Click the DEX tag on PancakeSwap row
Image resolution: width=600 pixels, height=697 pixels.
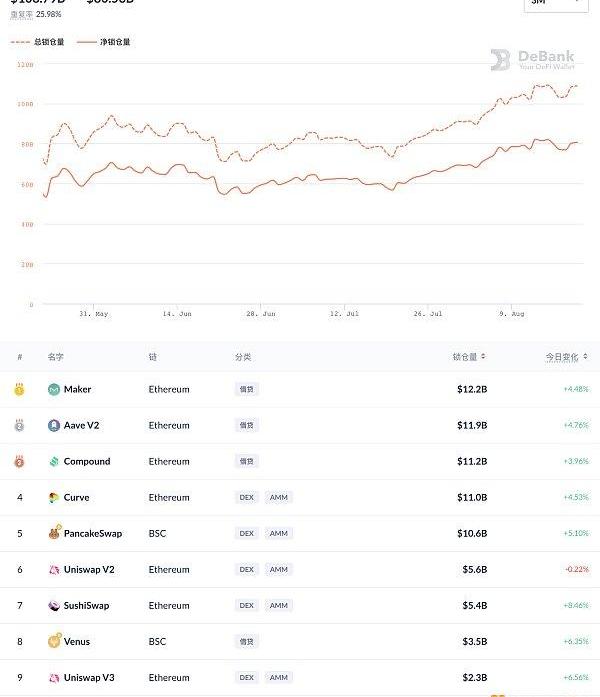[x=247, y=533]
